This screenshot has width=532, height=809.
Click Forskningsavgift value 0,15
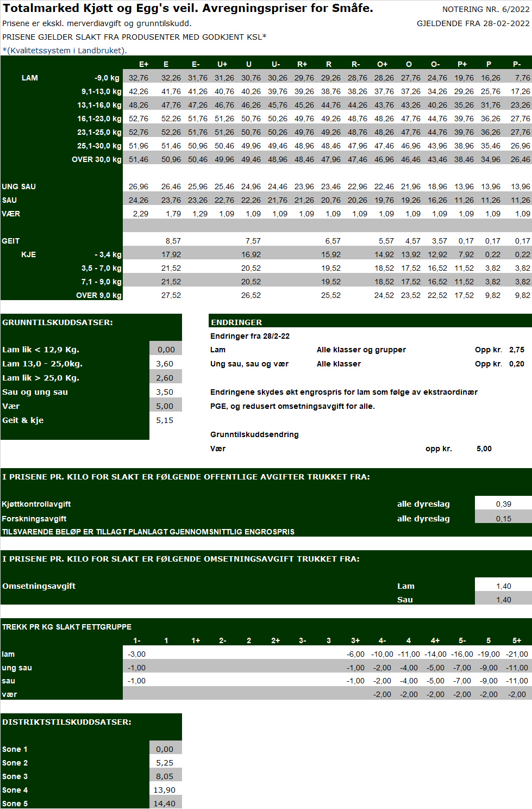(504, 519)
